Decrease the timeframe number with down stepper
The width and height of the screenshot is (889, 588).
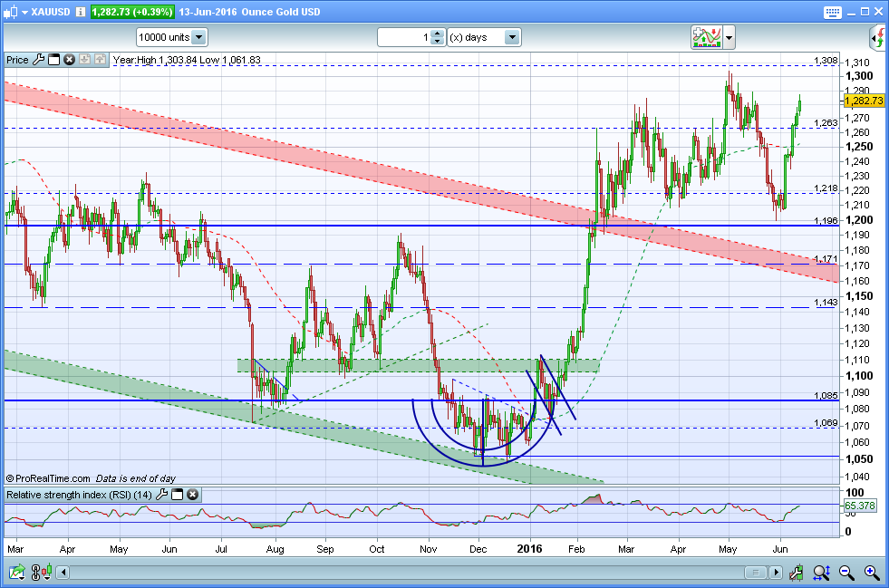pyautogui.click(x=437, y=42)
